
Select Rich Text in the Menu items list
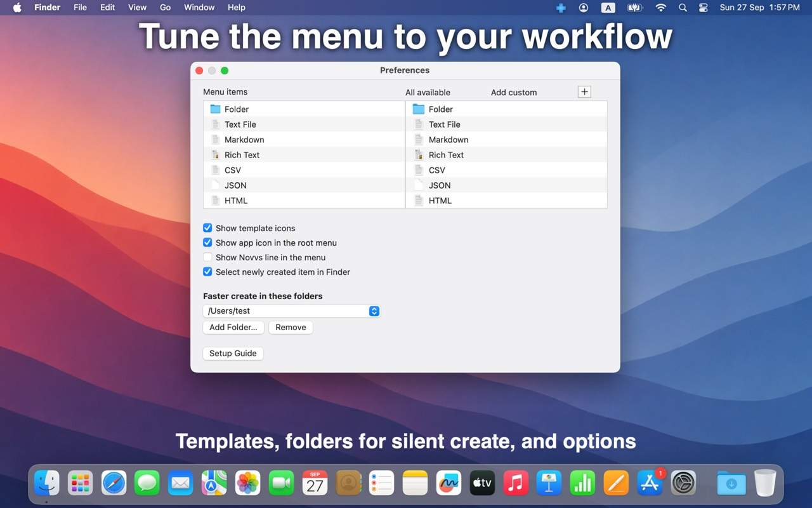tap(304, 155)
